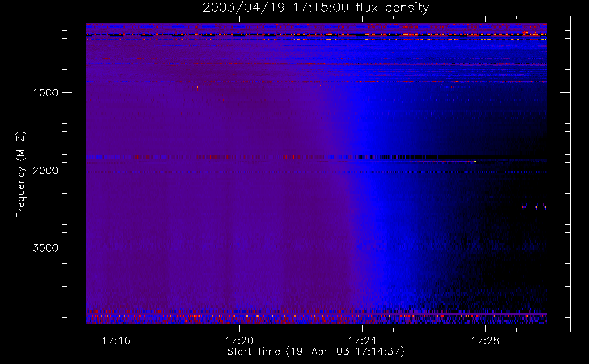Click the '3000' frequency tick label
The image size is (589, 364).
point(46,248)
